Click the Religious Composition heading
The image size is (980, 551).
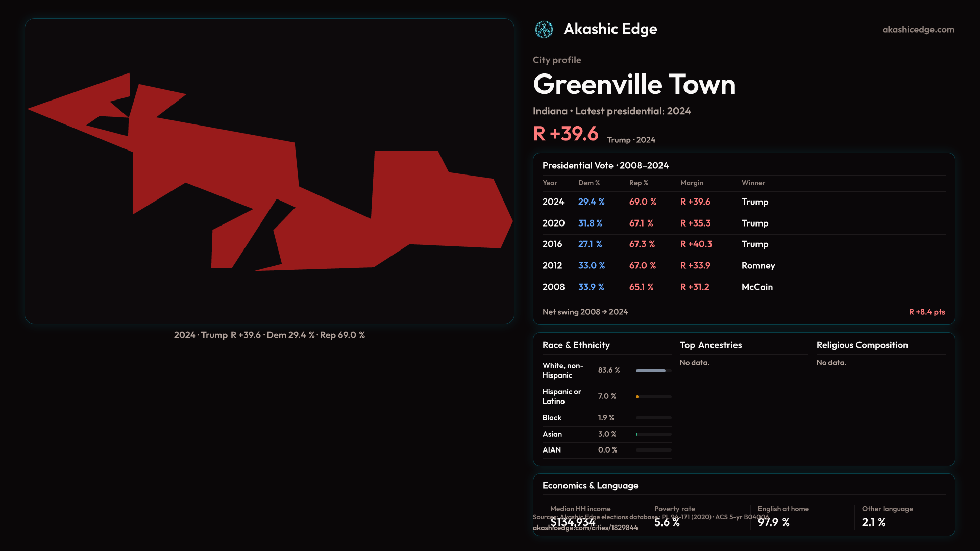[862, 345]
